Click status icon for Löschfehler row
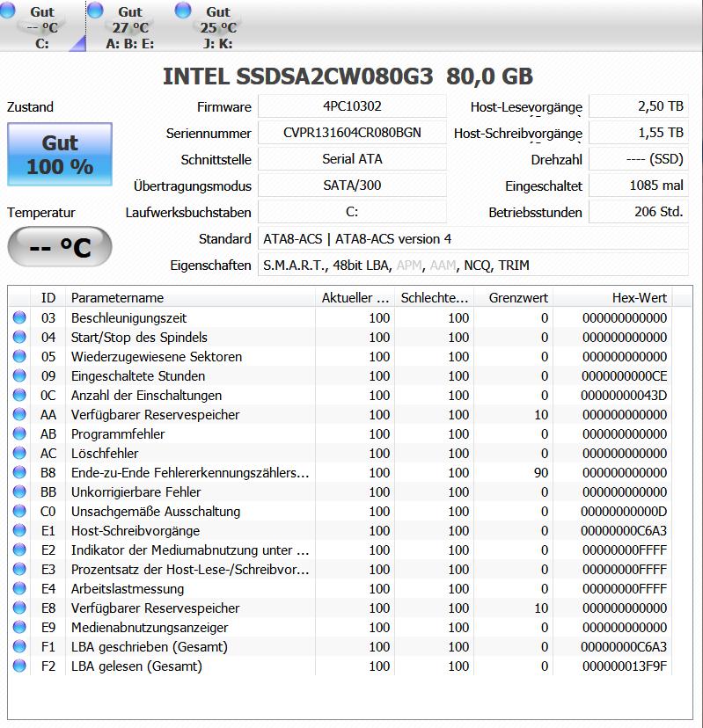This screenshot has height=728, width=703. coord(19,453)
